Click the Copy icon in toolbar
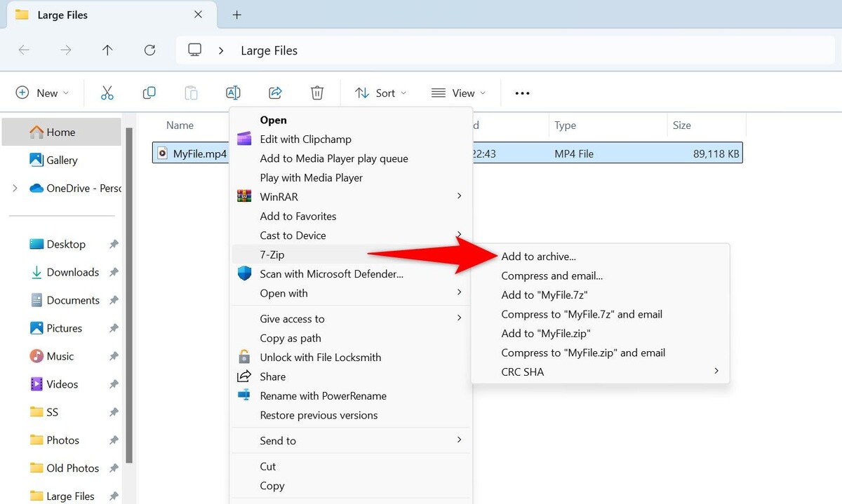 click(149, 93)
